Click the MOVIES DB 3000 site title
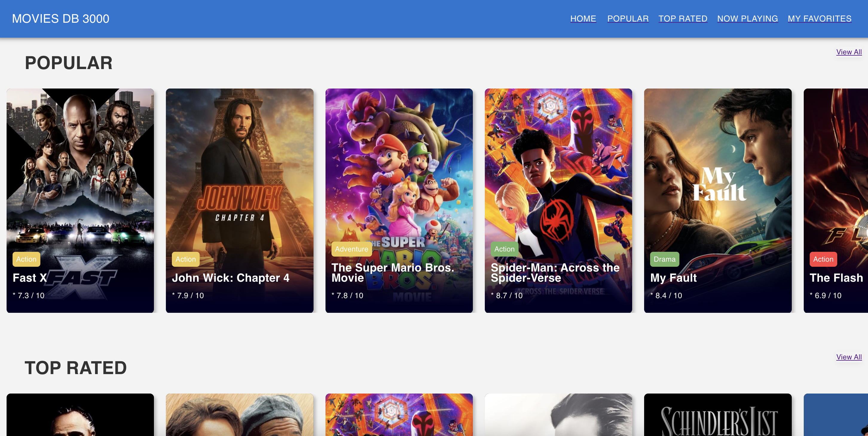The width and height of the screenshot is (868, 436). [61, 19]
